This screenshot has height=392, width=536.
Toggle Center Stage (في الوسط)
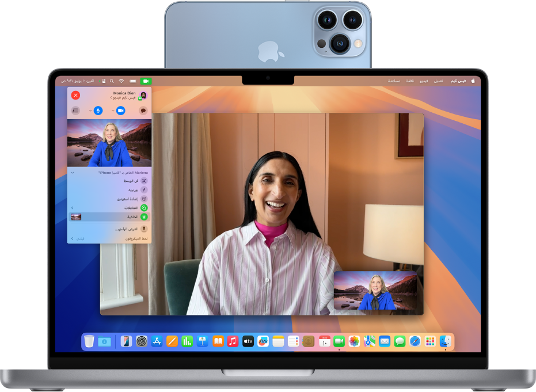point(144,181)
